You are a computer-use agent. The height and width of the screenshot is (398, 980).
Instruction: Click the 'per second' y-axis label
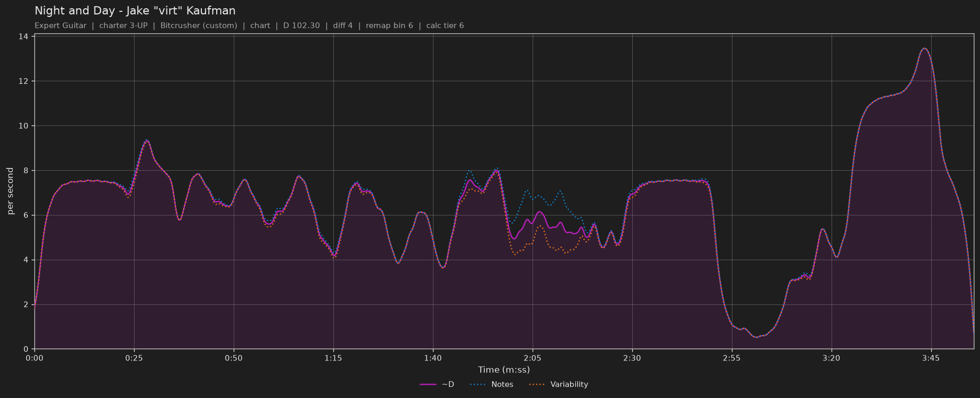click(x=10, y=191)
